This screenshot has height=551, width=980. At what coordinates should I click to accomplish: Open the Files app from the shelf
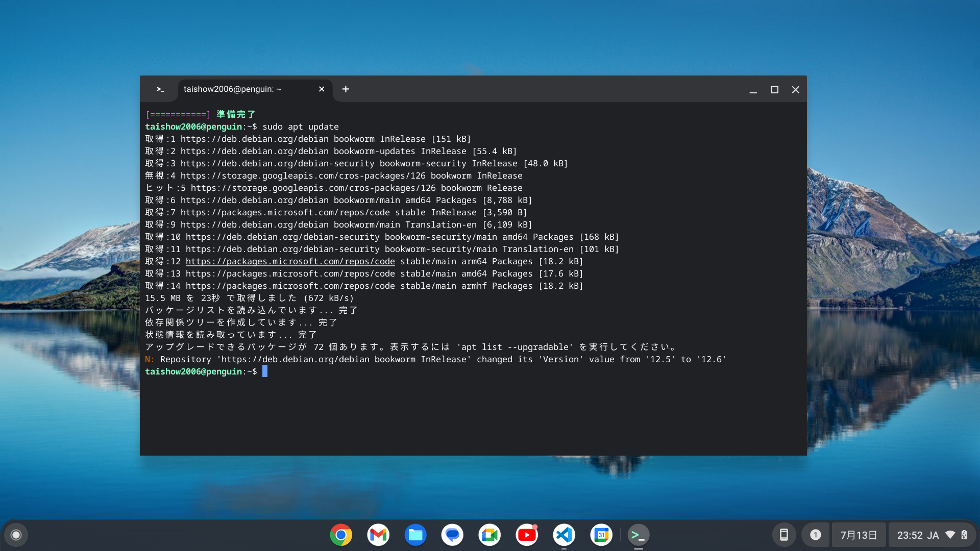[x=415, y=535]
